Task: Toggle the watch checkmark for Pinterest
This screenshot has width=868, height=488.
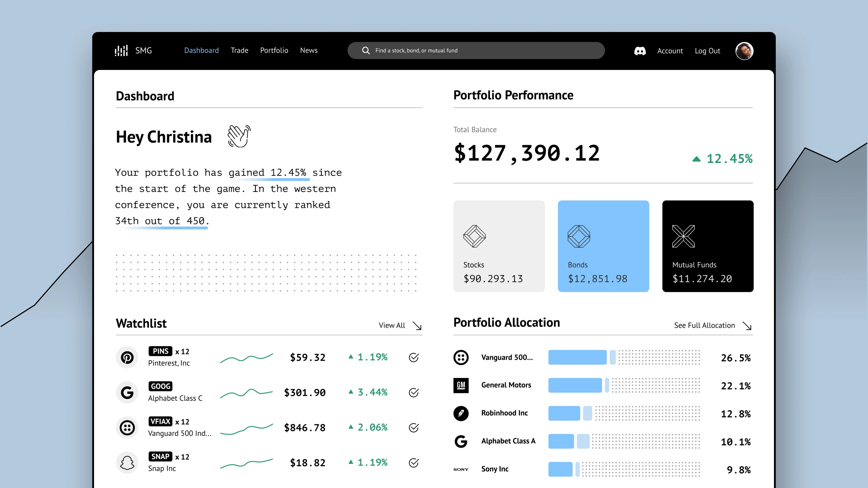Action: click(x=413, y=357)
